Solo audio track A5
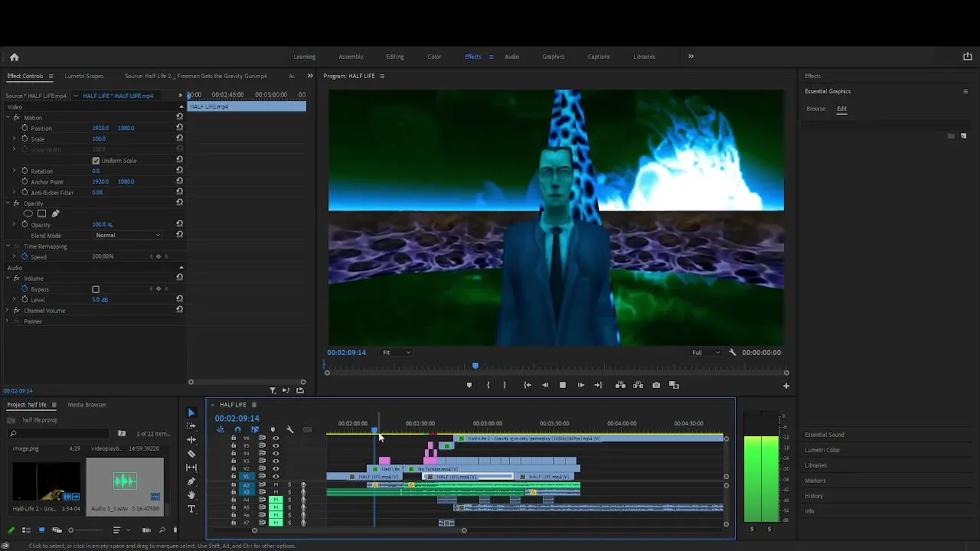Image resolution: width=980 pixels, height=551 pixels. point(289,507)
